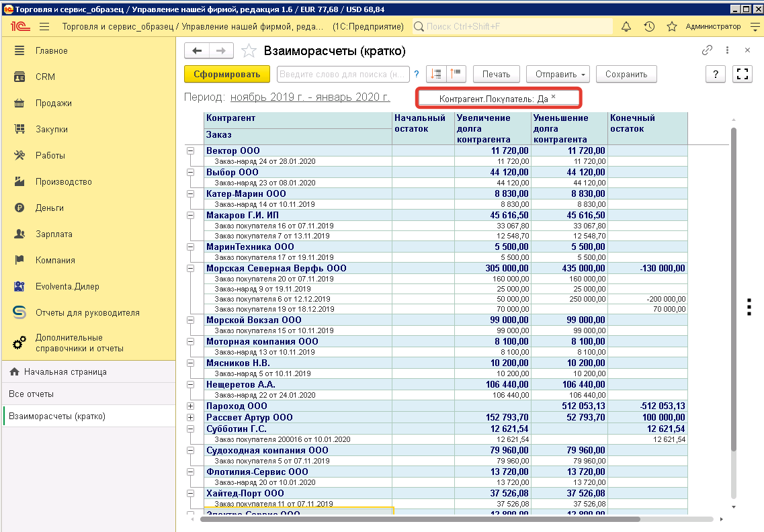Collapse the Субботин Г.С. group

[191, 429]
